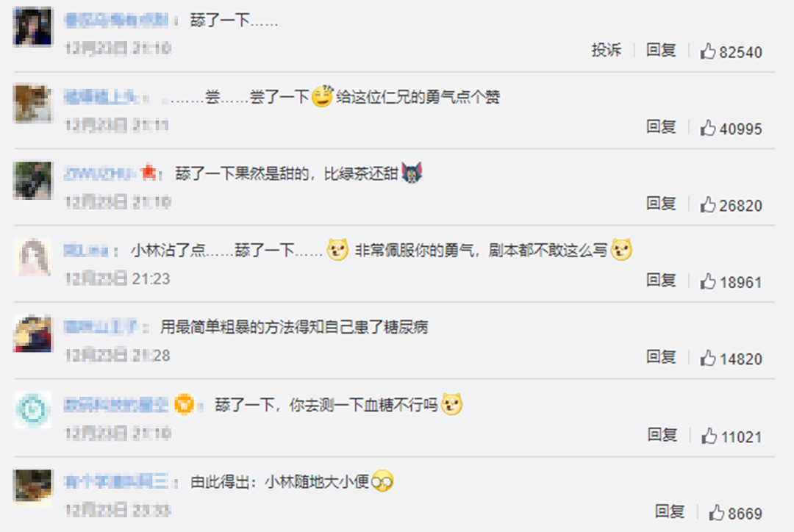Click the verified badge beside sixth commenter name
The height and width of the screenshot is (532, 794).
(x=184, y=404)
